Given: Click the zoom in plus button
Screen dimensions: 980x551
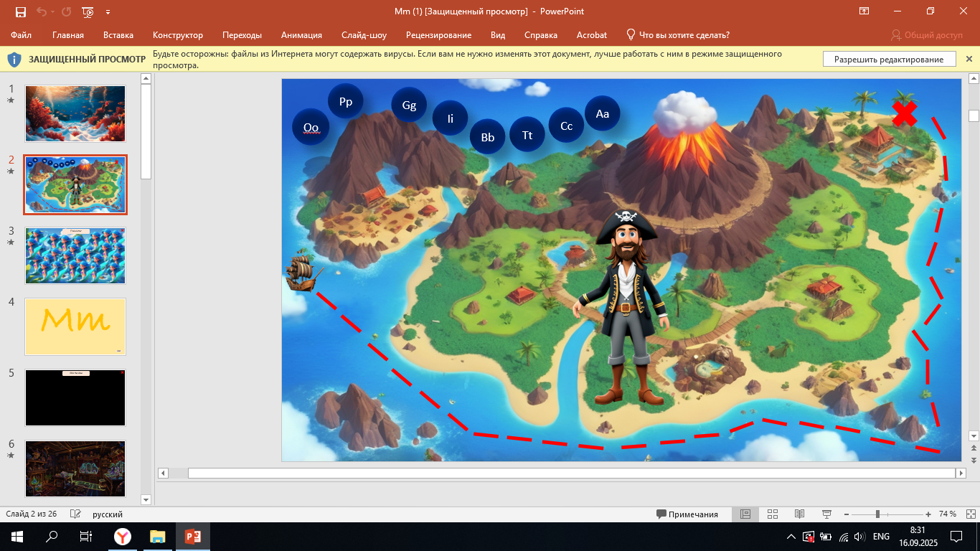Looking at the screenshot, I should pos(928,514).
